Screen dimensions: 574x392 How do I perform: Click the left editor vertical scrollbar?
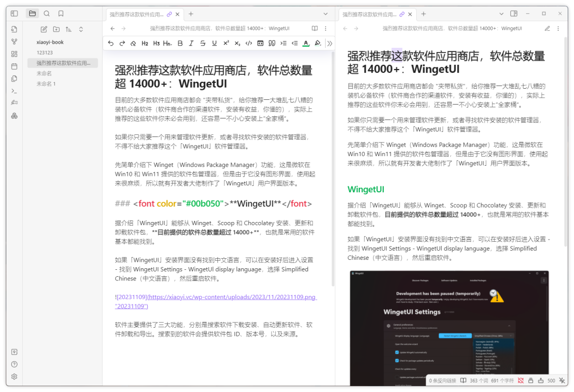[x=333, y=168]
